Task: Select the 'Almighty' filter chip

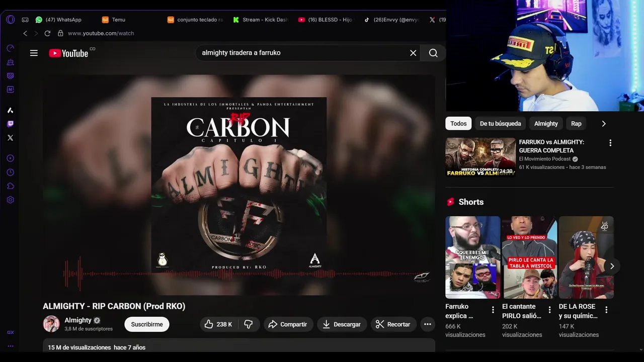Action: (546, 124)
